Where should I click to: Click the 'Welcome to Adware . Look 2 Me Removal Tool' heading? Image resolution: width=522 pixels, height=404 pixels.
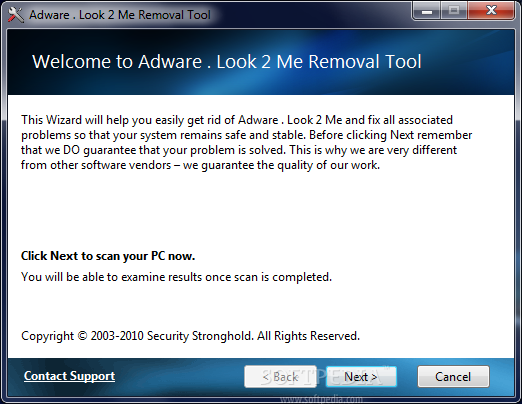[x=227, y=62]
